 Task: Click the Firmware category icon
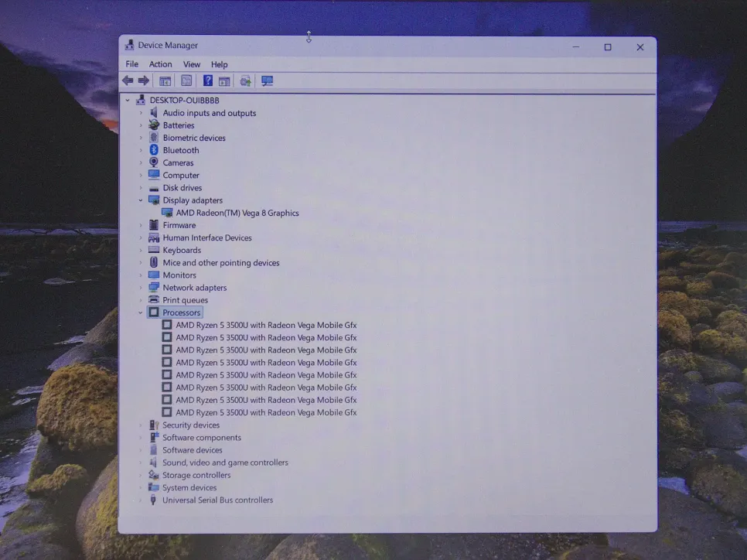[x=153, y=225]
